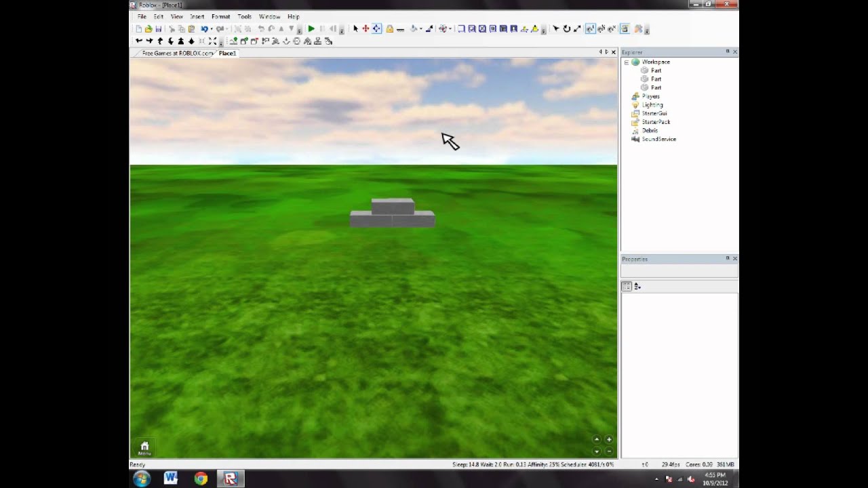The width and height of the screenshot is (868, 488).
Task: Open the Format menu
Action: point(220,16)
